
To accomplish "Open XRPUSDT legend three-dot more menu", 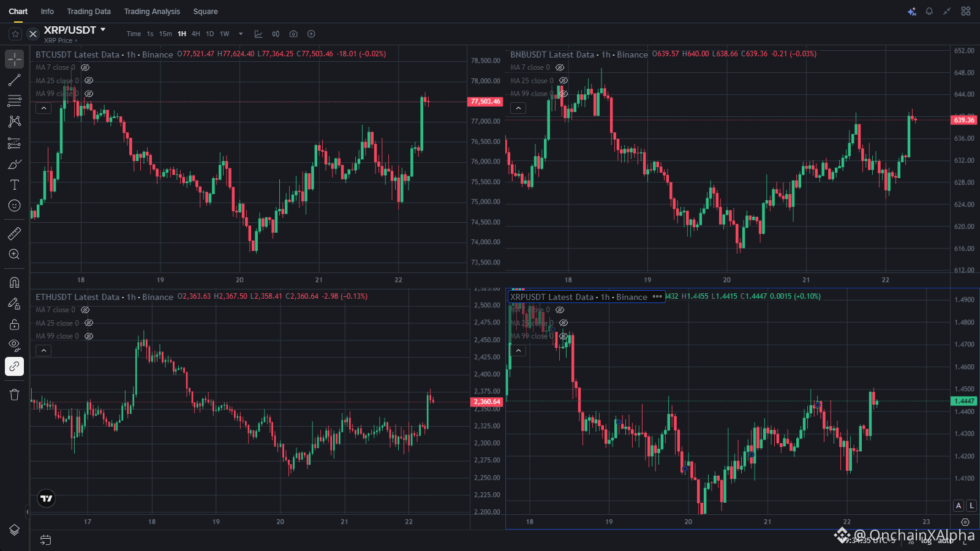I will pyautogui.click(x=657, y=297).
